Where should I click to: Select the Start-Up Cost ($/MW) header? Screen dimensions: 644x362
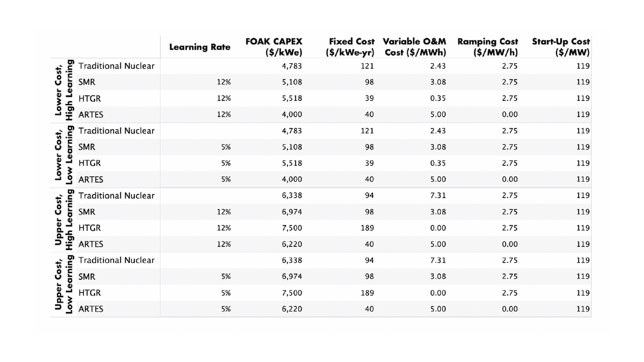[x=561, y=47]
